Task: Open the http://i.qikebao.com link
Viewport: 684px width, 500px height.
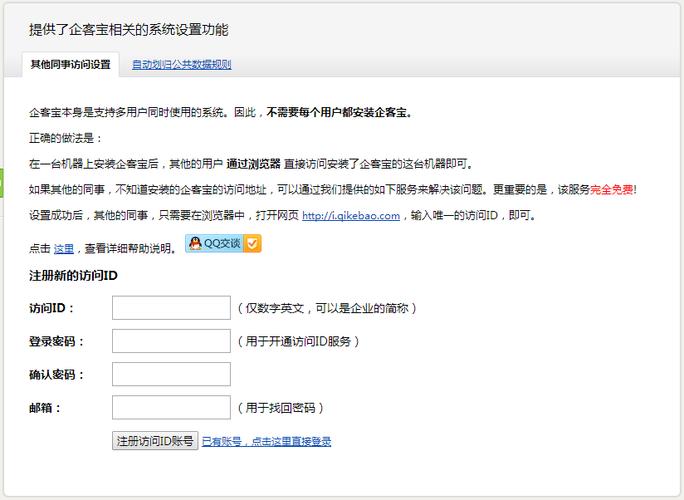Action: [351, 216]
